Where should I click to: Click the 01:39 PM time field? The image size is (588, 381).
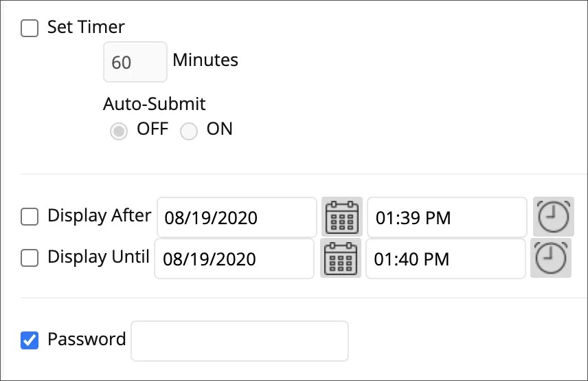(447, 217)
